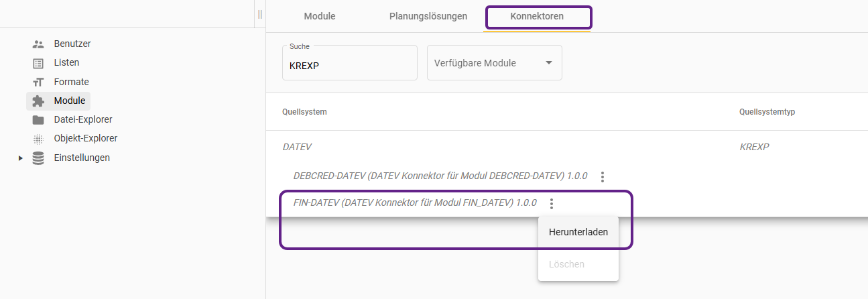Expand the Einstellungen tree arrow

point(21,158)
